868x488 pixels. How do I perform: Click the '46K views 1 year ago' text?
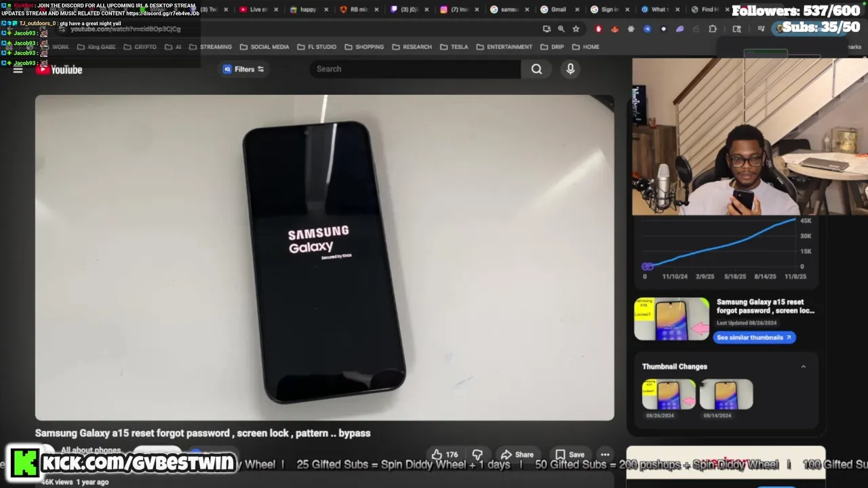(75, 482)
